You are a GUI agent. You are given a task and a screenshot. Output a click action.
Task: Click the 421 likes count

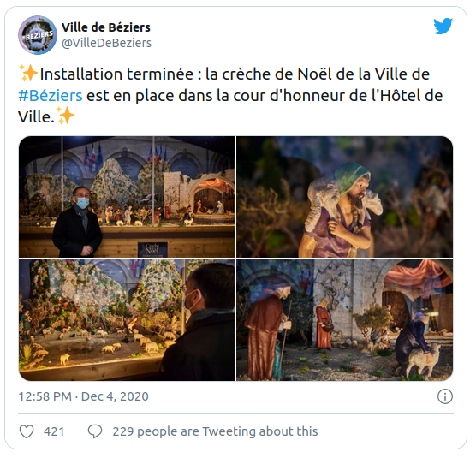pos(54,431)
